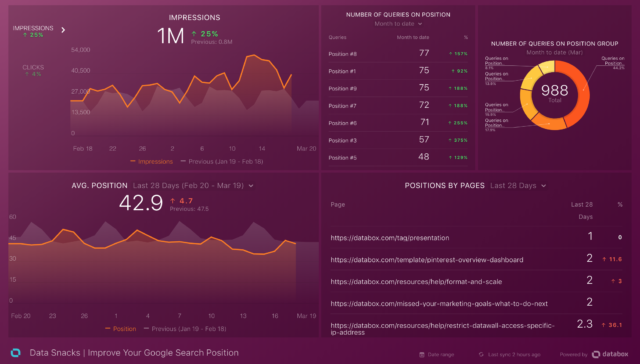Expand Positions by Pages Last 28 Days dropdown
This screenshot has width=640, height=364.
[x=518, y=186]
